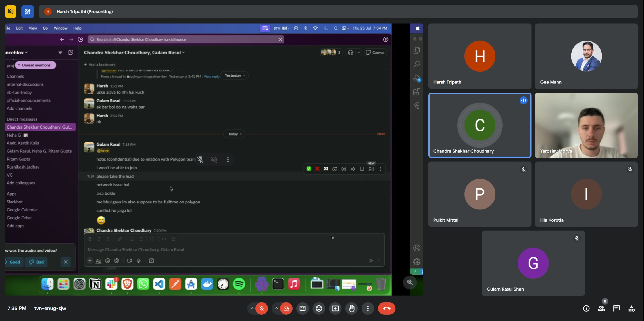Record an audio clip with the composer microphone
Viewport: 644px width, 321px height.
click(139, 261)
